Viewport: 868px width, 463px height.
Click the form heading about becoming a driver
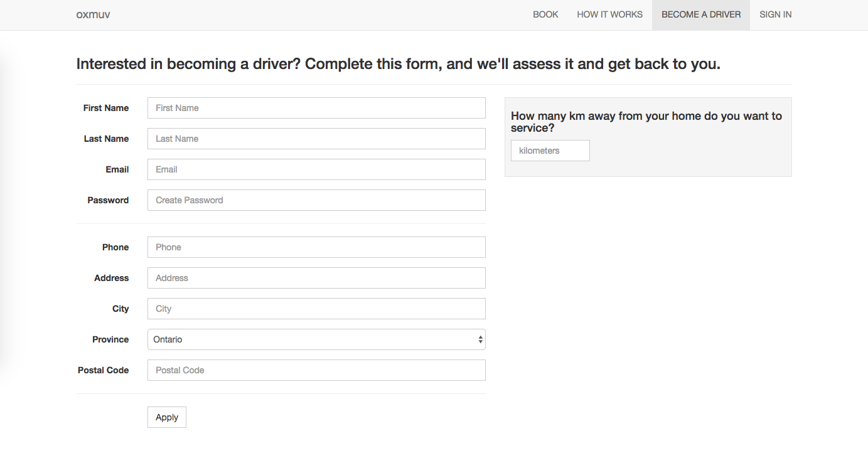pyautogui.click(x=398, y=64)
